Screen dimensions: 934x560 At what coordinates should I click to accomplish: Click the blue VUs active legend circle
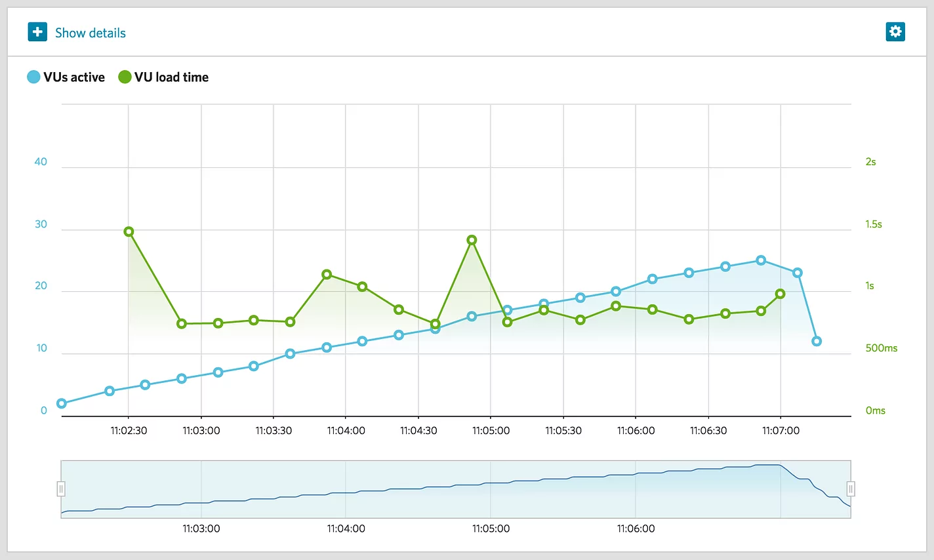[33, 77]
